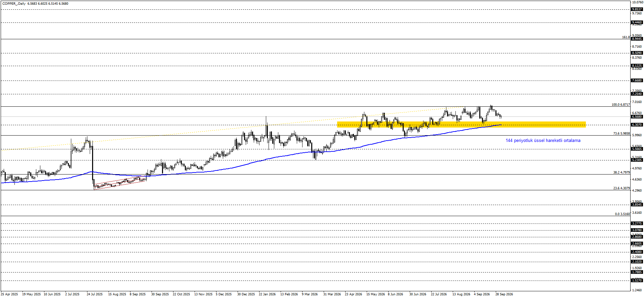Select the 2.4080 price level tag
Screen dimensions: 644x298
(637, 252)
